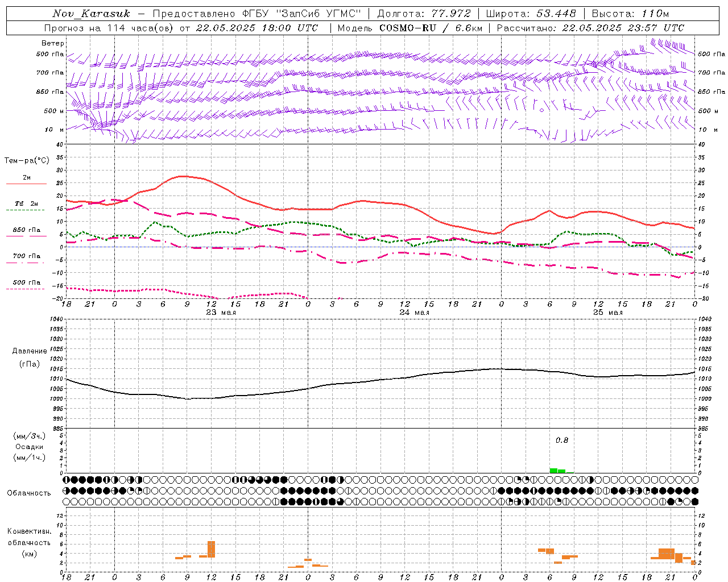
Task: Click the 'Давление' pressure panel label
Action: (x=30, y=351)
